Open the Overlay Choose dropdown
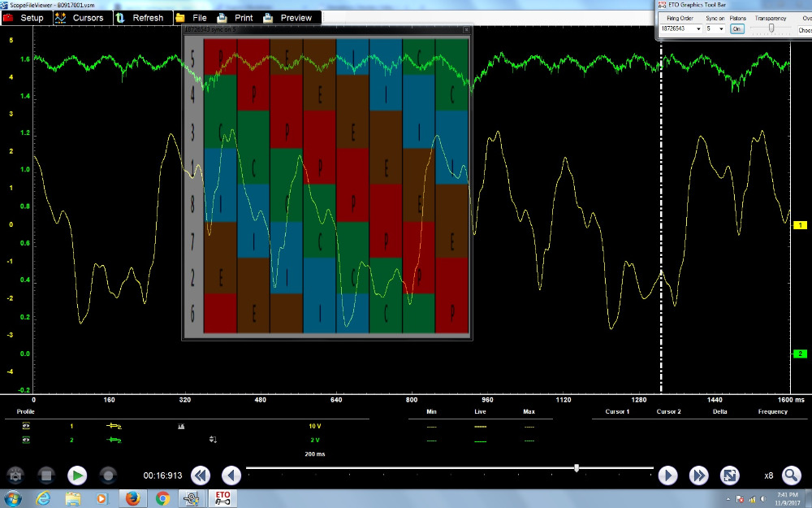This screenshot has width=812, height=508. [804, 29]
